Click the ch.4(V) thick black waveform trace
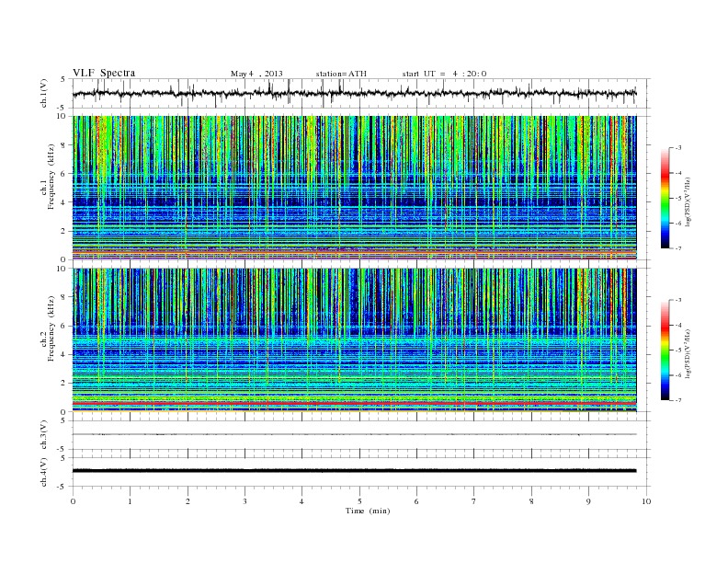The height and width of the screenshot is (563, 728). [355, 471]
